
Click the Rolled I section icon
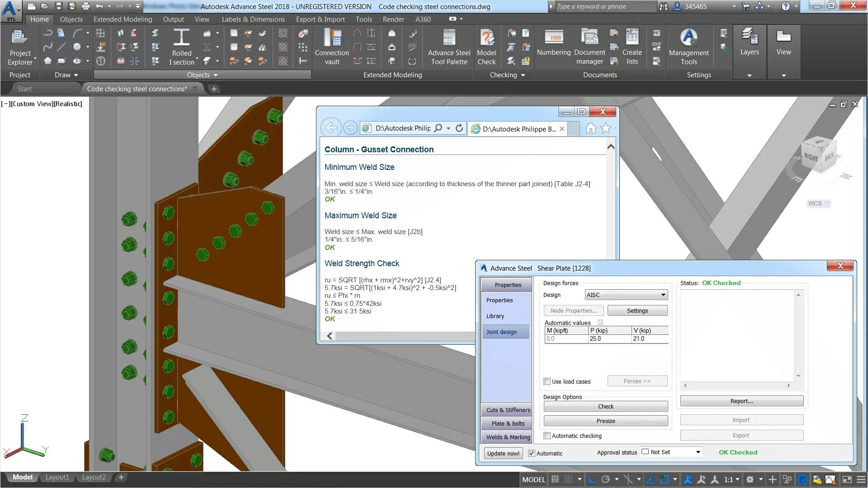(x=181, y=38)
